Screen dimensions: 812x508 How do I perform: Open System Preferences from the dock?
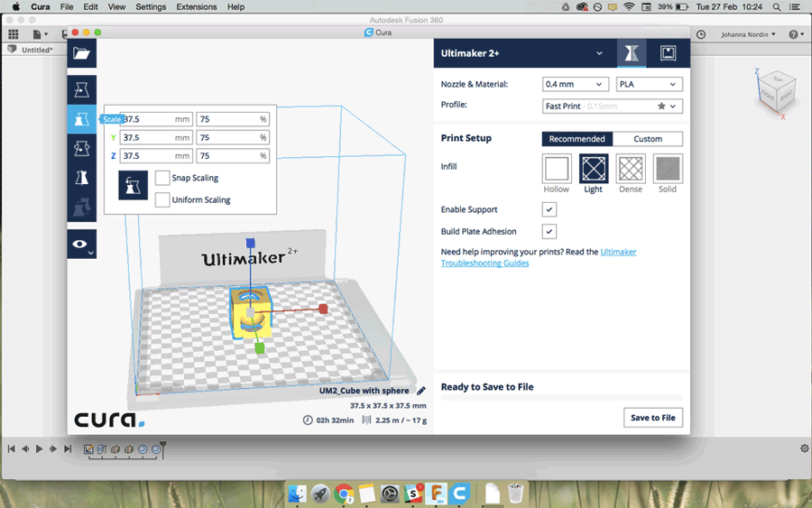tap(390, 494)
